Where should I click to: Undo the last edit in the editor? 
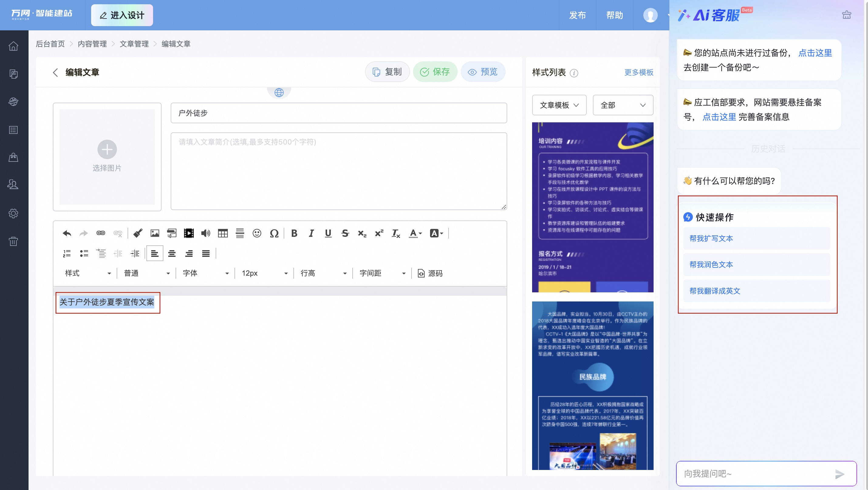tap(67, 233)
